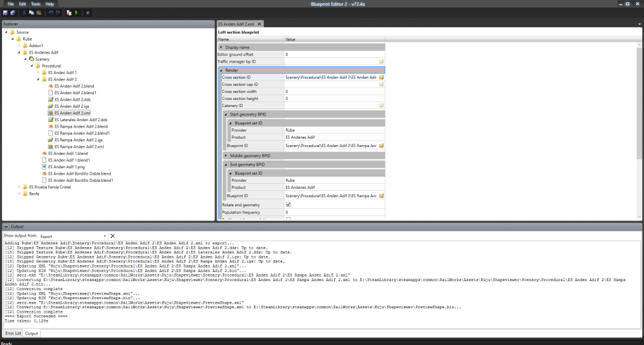Clear output using the X icon
This screenshot has height=345, width=644.
(x=113, y=236)
